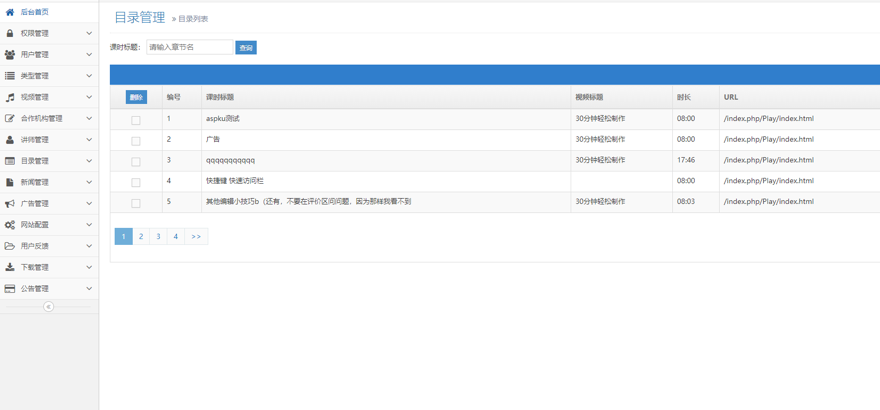Viewport: 880px width, 410px height.
Task: Collapse the sidebar with the double-arrow icon
Action: coord(49,307)
